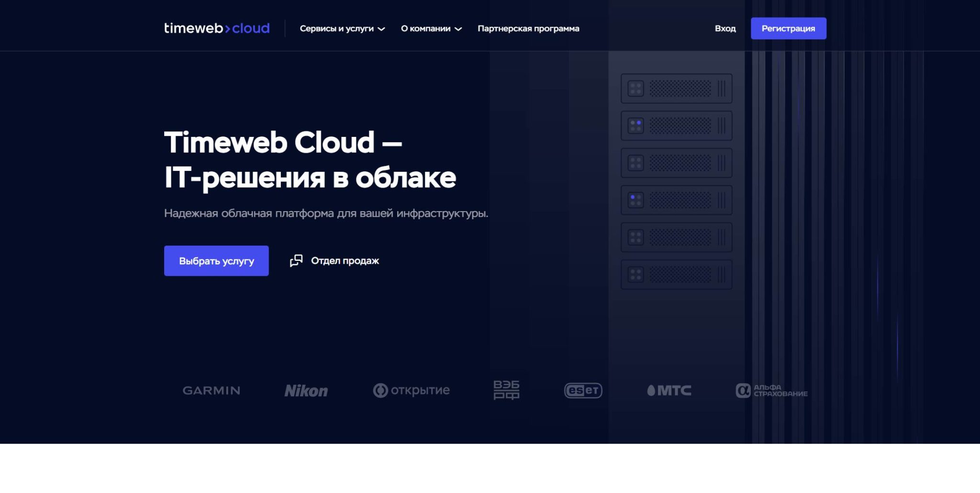Click the ВЭБ.РФ logo
980x493 pixels.
pyautogui.click(x=507, y=390)
